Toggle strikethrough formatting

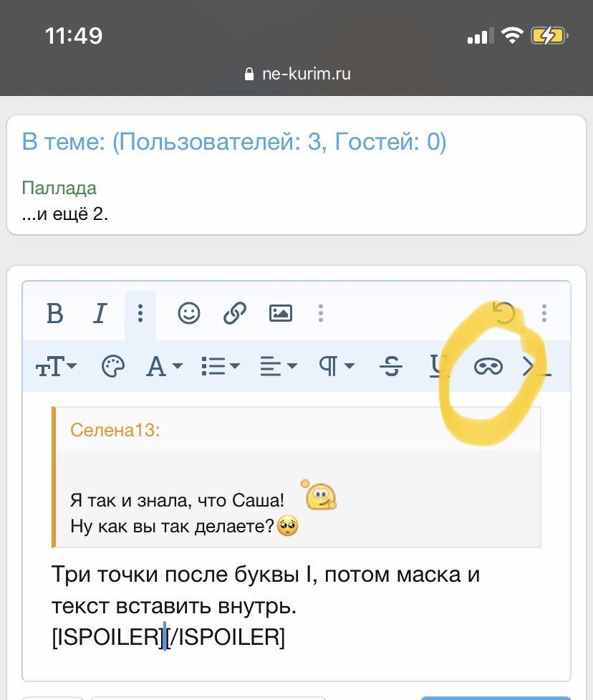391,367
